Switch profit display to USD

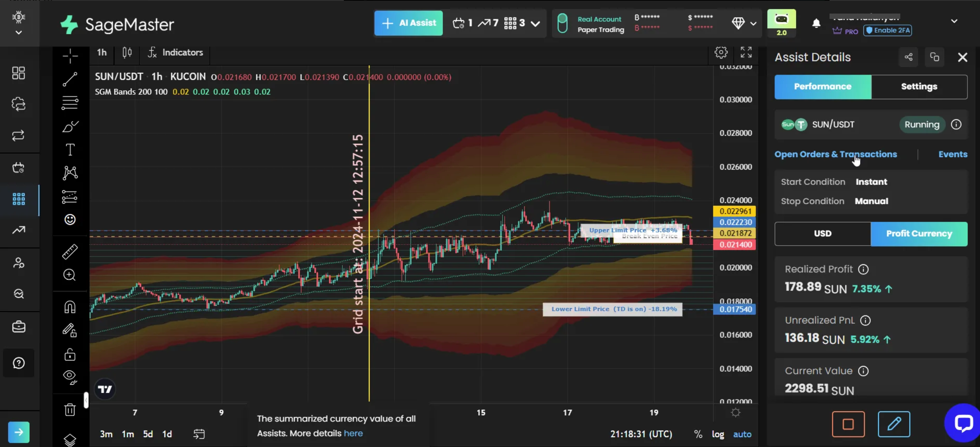[822, 234]
